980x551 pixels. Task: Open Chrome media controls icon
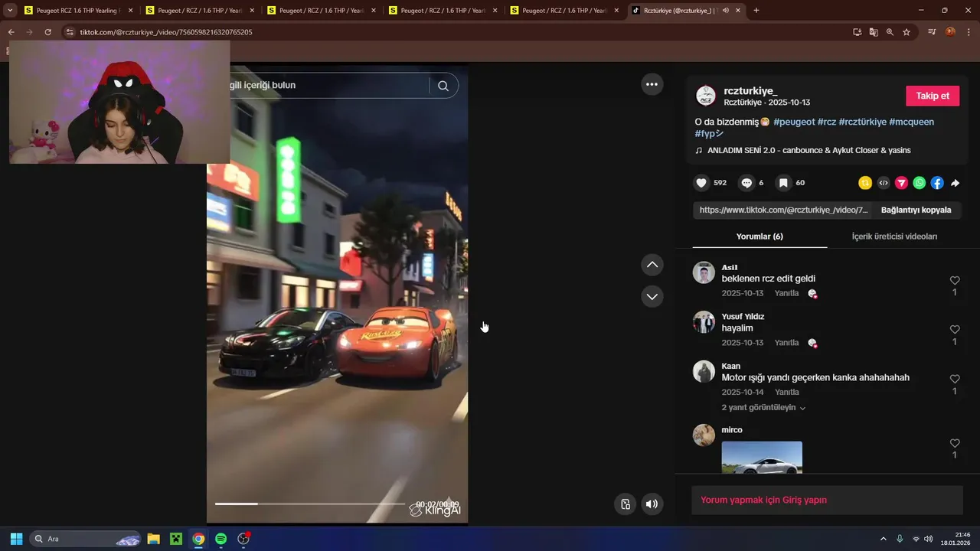(932, 32)
